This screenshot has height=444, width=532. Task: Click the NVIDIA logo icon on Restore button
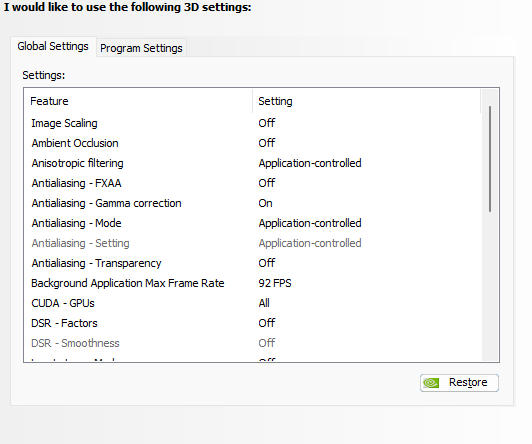[431, 383]
